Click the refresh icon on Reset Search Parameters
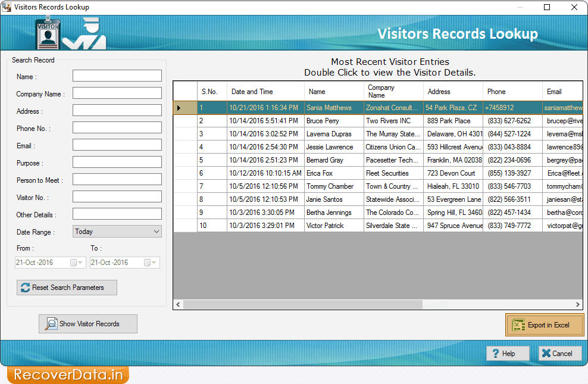 click(24, 288)
